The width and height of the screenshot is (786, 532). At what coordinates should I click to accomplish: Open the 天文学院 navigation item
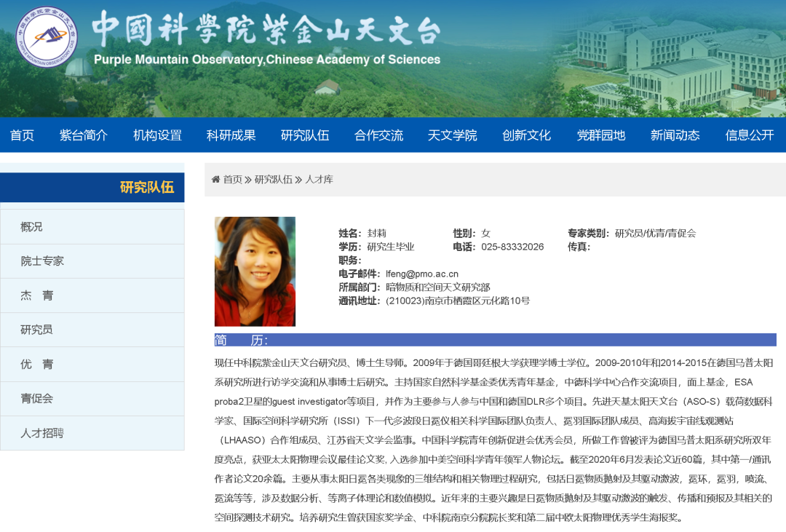452,135
